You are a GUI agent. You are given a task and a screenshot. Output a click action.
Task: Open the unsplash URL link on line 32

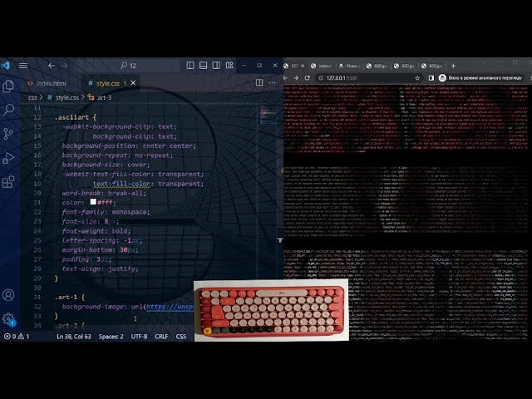pyautogui.click(x=170, y=307)
